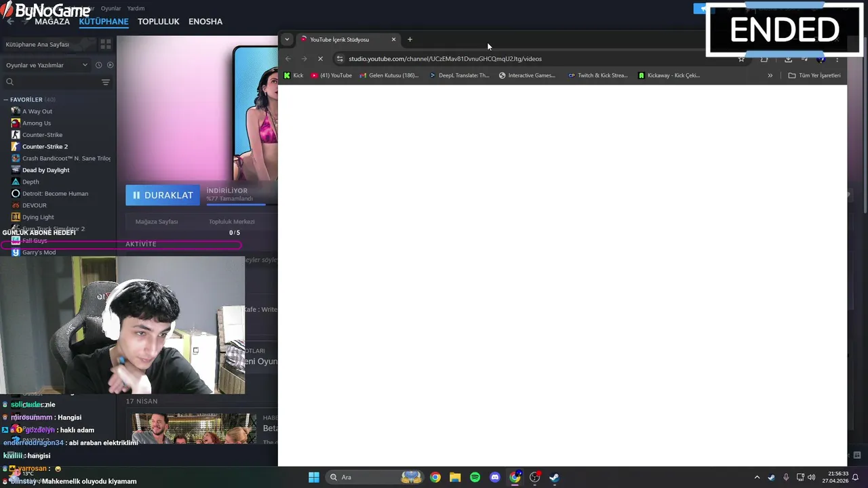
Task: Open Gelen Kutusu Gmail bookmark
Action: point(389,75)
